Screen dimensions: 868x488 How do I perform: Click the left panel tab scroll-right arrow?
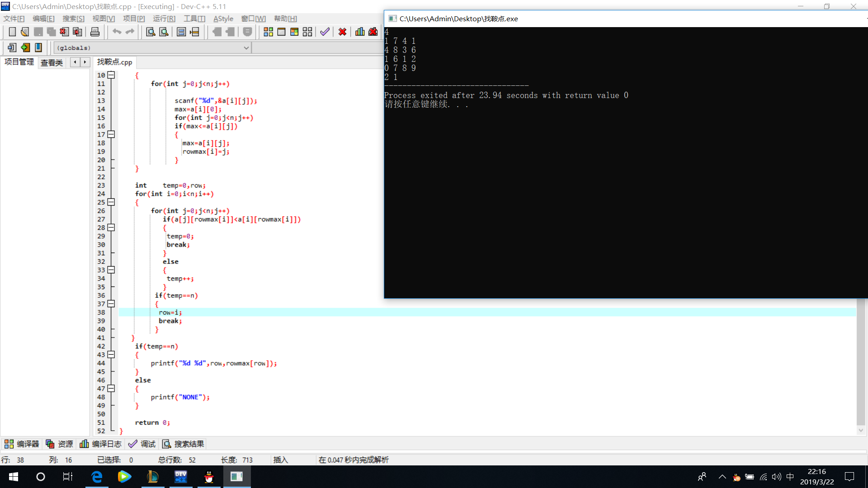[x=85, y=62]
